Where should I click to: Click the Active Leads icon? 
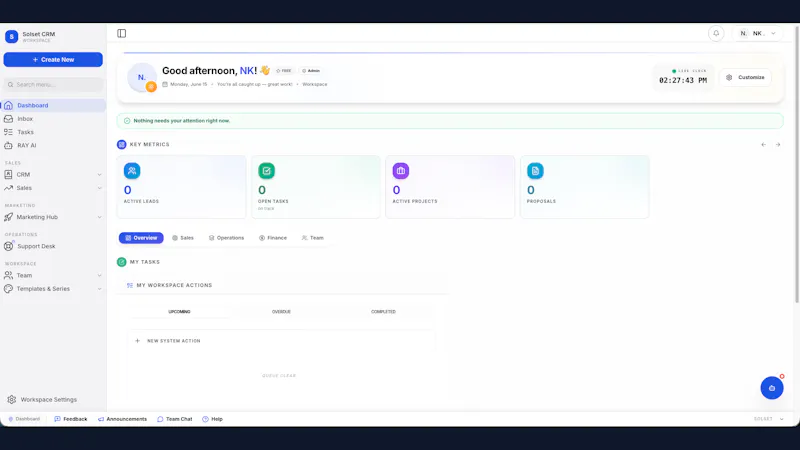tap(132, 171)
